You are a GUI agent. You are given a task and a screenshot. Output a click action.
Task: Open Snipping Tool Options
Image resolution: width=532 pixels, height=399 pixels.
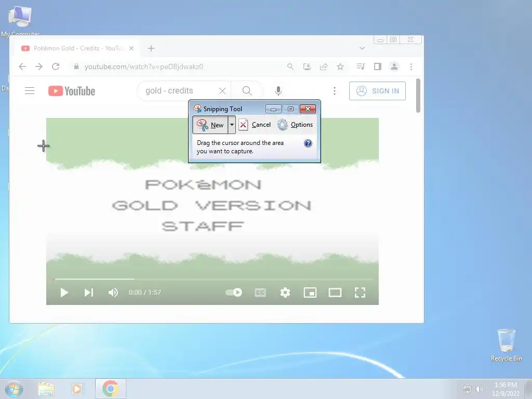point(295,125)
